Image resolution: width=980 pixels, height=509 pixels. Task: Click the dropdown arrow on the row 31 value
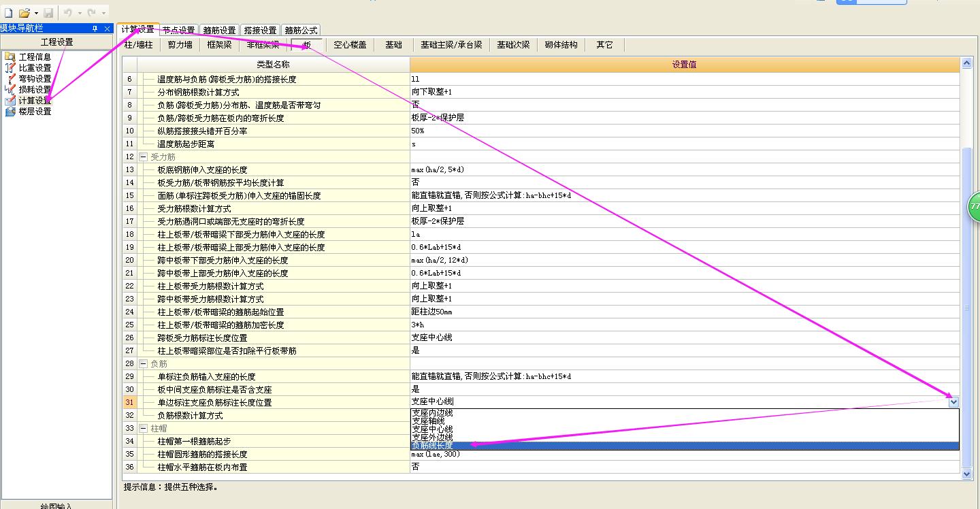(x=953, y=402)
